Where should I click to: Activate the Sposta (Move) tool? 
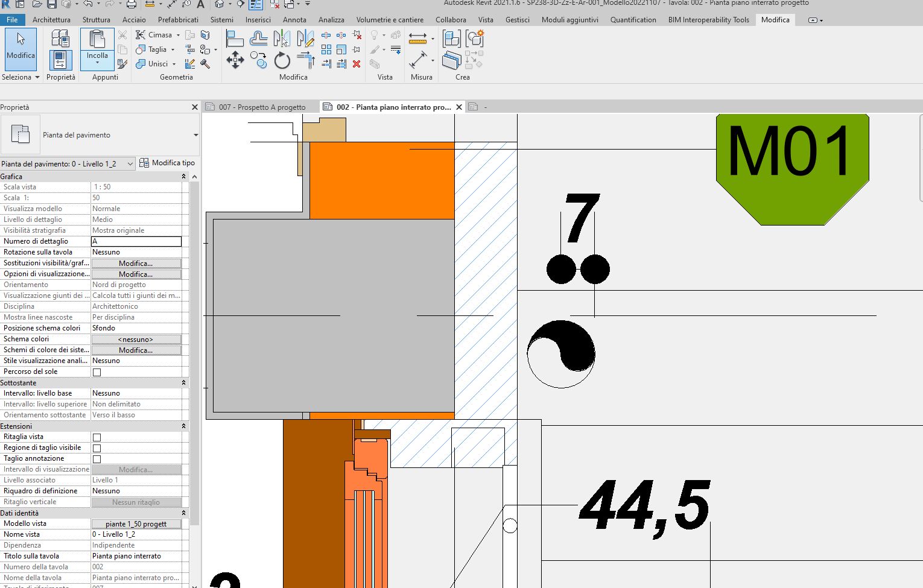pyautogui.click(x=235, y=60)
